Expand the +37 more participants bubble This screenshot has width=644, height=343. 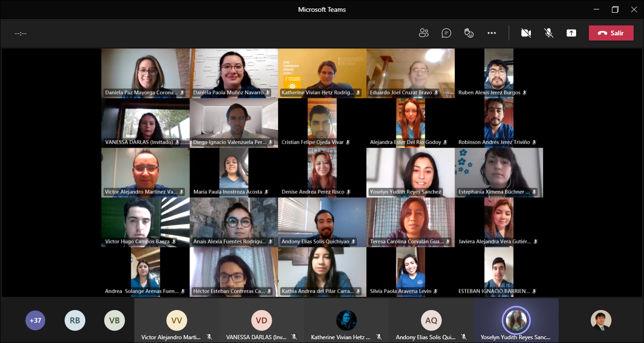tap(35, 320)
